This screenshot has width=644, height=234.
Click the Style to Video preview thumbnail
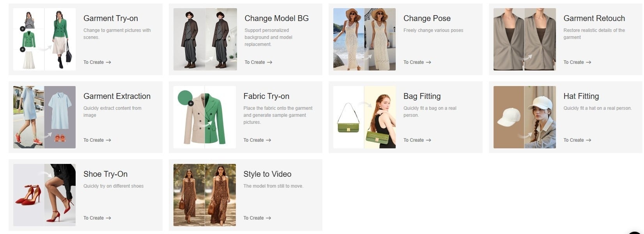[x=205, y=195]
